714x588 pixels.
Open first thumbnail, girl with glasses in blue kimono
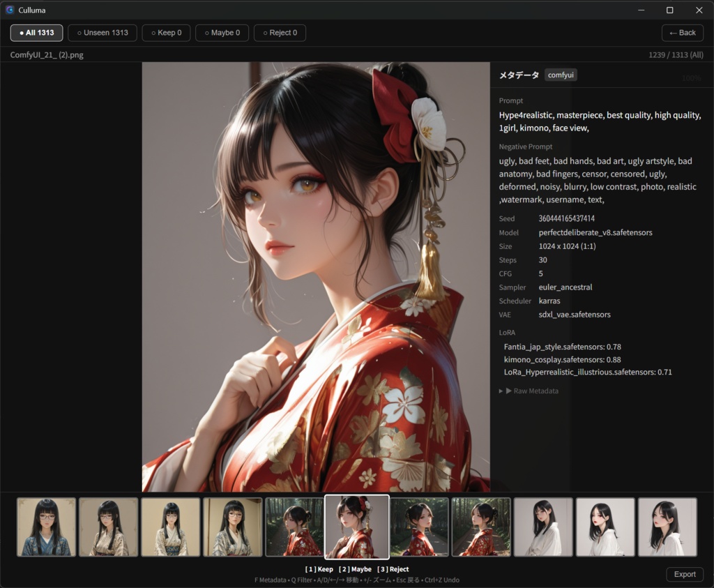pos(47,527)
